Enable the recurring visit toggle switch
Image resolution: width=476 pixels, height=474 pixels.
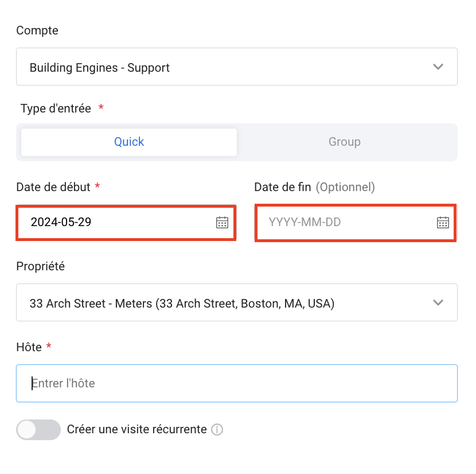38,430
